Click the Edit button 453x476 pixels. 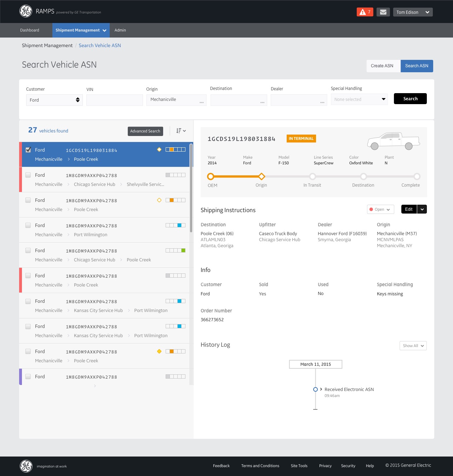[x=409, y=209]
